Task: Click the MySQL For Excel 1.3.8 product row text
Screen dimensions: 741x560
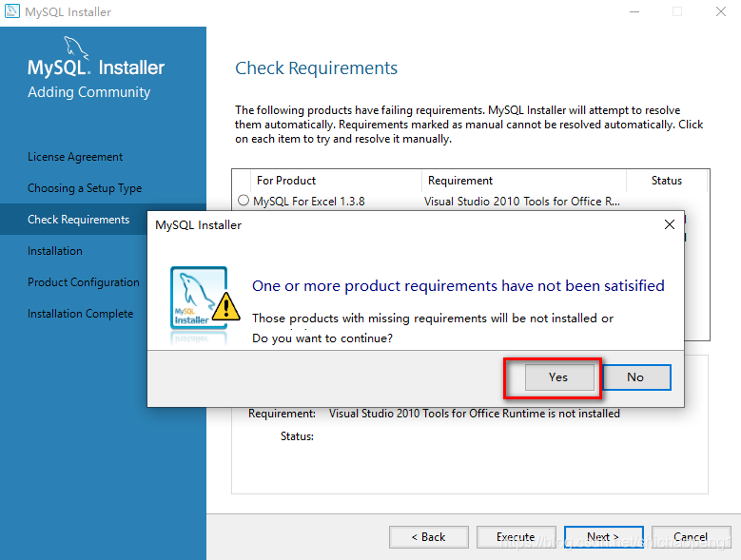Action: tap(309, 202)
